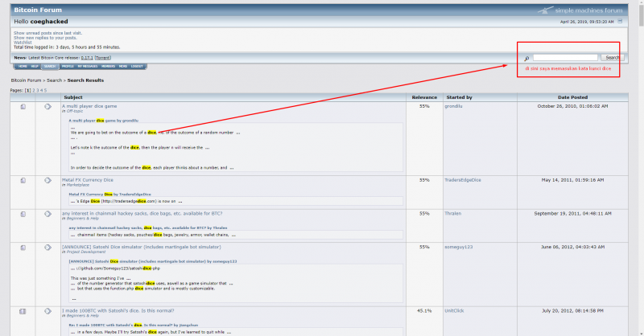View profile of Thralen

(453, 214)
